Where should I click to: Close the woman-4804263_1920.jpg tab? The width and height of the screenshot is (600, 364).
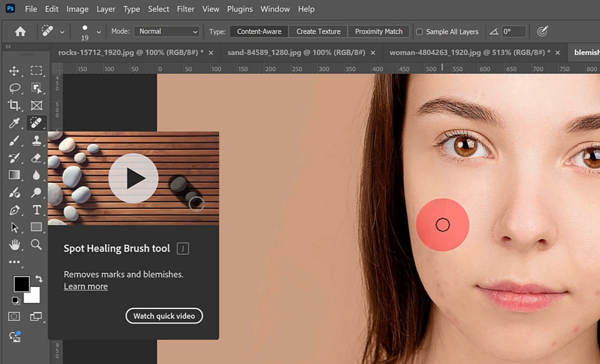[557, 53]
